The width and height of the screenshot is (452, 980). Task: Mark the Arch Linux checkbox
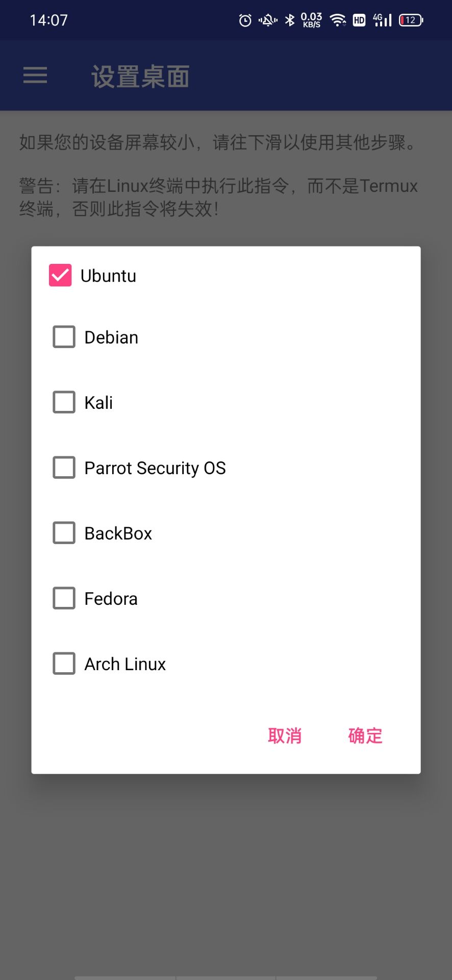[64, 664]
